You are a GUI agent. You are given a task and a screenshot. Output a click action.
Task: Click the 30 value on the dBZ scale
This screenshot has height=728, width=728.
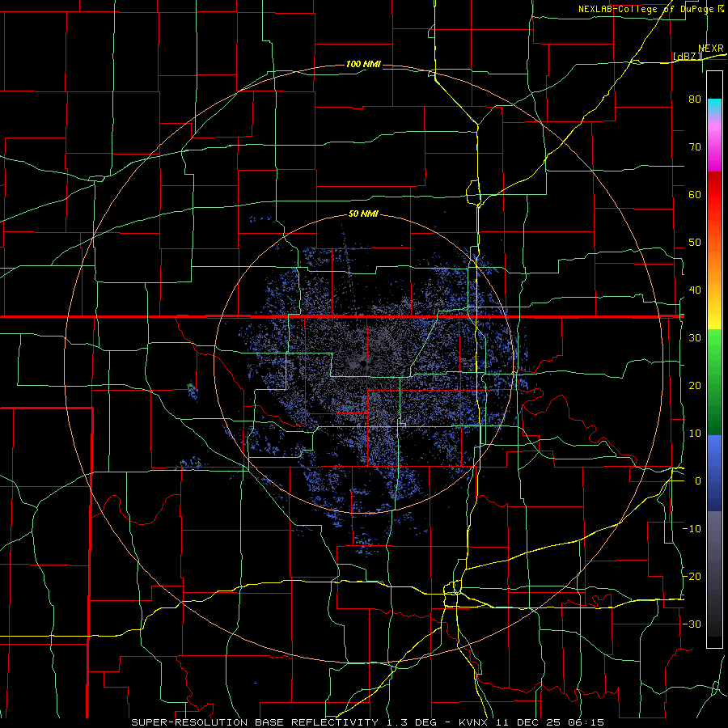pos(695,338)
